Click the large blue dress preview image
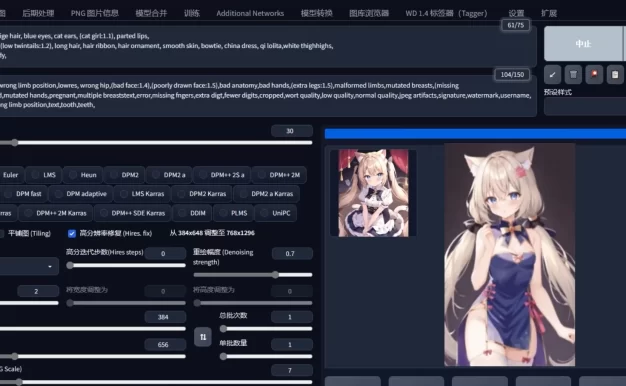The height and width of the screenshot is (386, 626). tap(509, 255)
